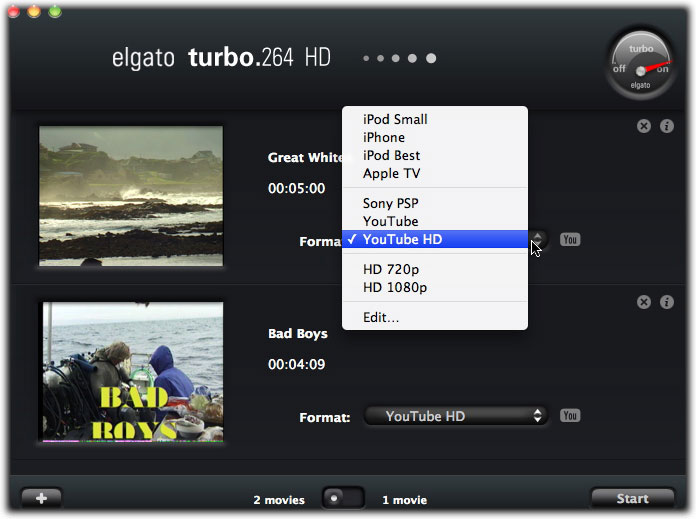Select Apple TV format preset
Image resolution: width=696 pixels, height=519 pixels.
(435, 174)
